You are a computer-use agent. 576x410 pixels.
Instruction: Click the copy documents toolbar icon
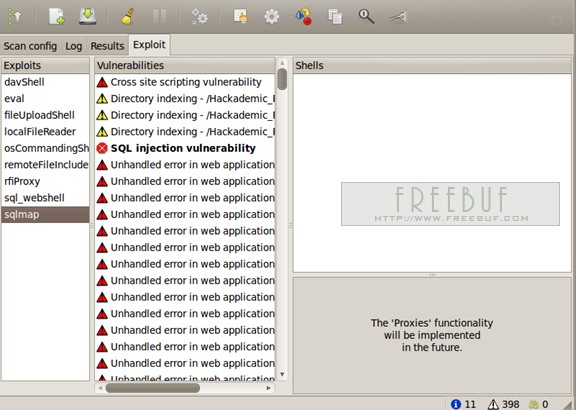pyautogui.click(x=335, y=17)
